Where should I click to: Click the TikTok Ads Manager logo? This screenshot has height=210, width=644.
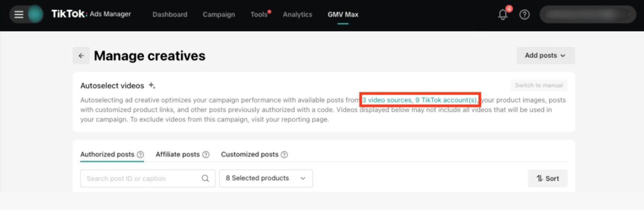pos(91,14)
